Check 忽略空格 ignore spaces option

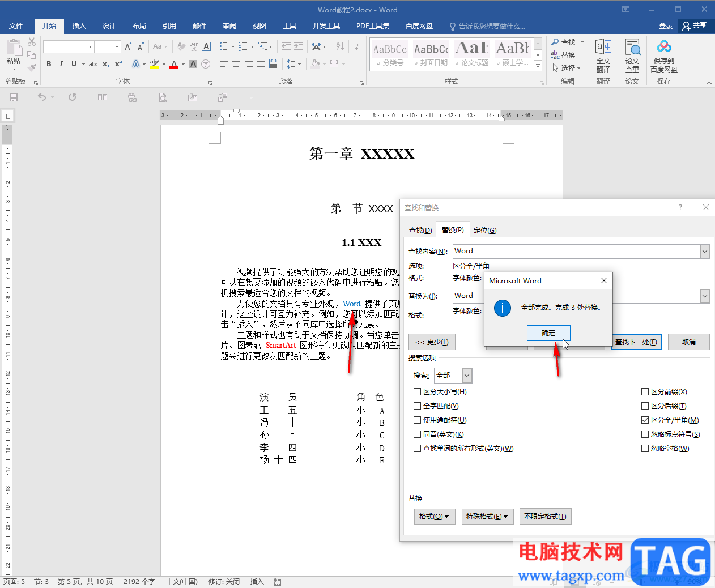pyautogui.click(x=645, y=448)
